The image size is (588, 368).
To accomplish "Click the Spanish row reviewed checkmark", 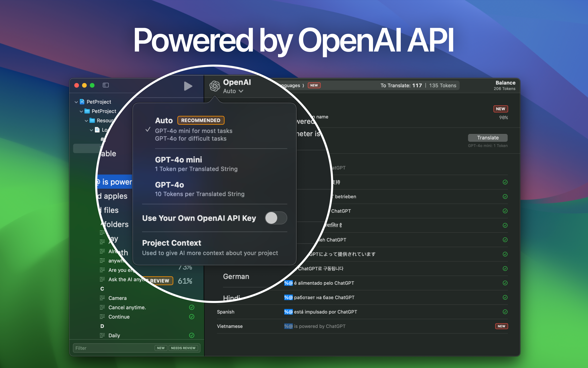I will coord(505,312).
